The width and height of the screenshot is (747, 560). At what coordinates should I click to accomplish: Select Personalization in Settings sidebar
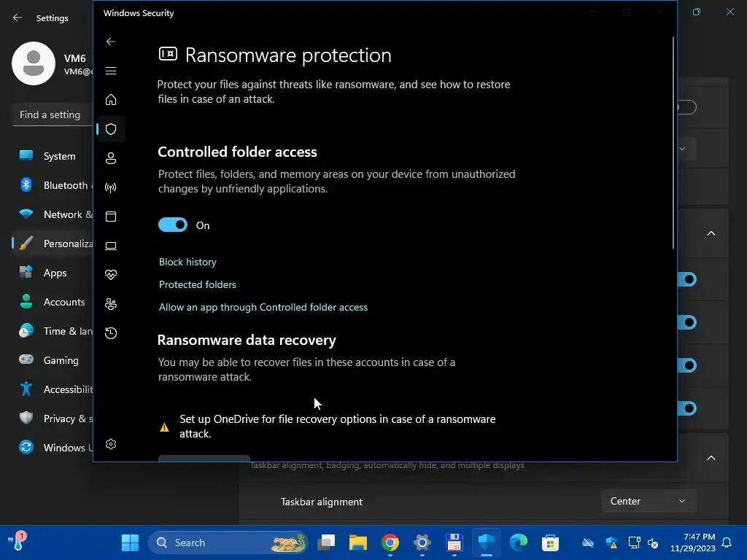53,244
